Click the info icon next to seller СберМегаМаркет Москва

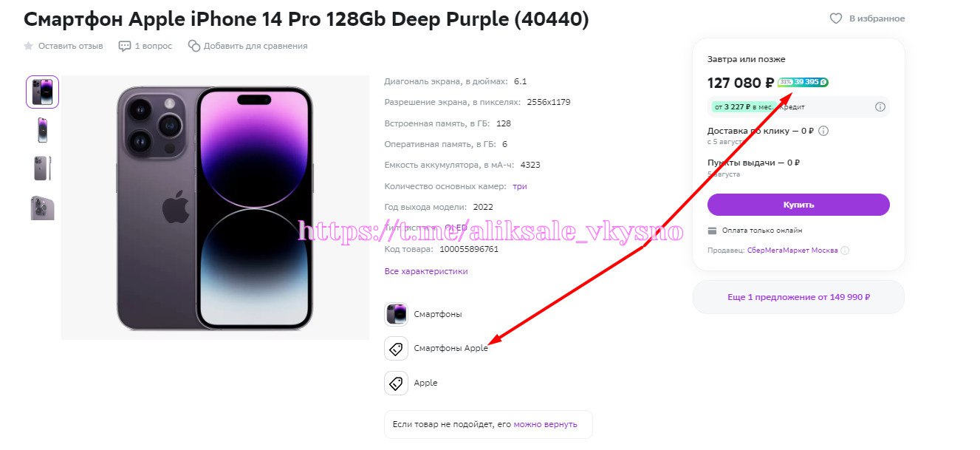point(845,250)
